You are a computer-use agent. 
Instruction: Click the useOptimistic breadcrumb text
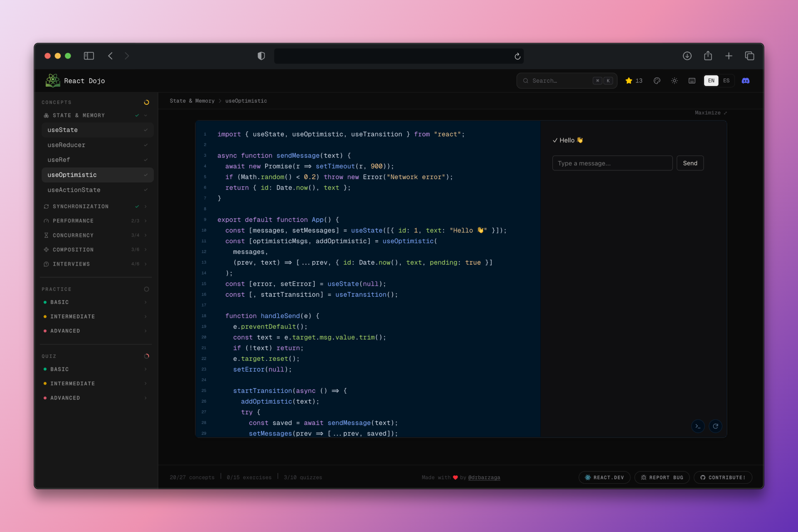pyautogui.click(x=246, y=101)
